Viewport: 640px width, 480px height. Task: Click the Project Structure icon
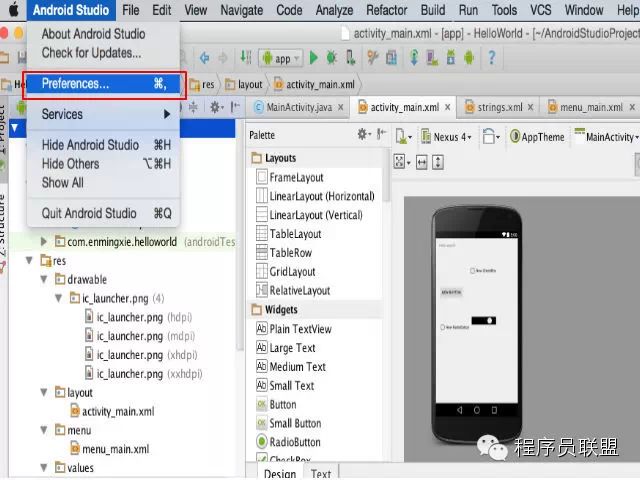pyautogui.click(x=391, y=58)
